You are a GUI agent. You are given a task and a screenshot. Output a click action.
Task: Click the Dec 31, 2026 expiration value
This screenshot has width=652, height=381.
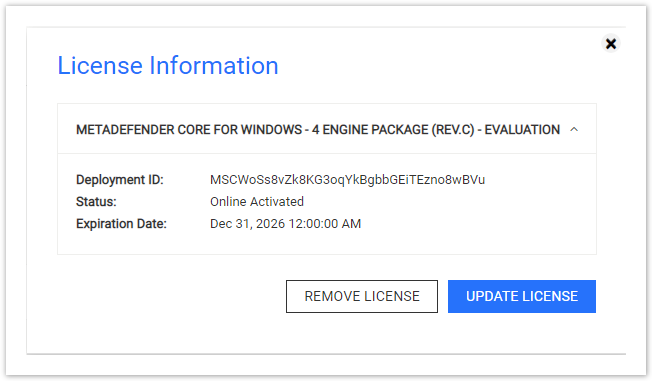point(285,224)
